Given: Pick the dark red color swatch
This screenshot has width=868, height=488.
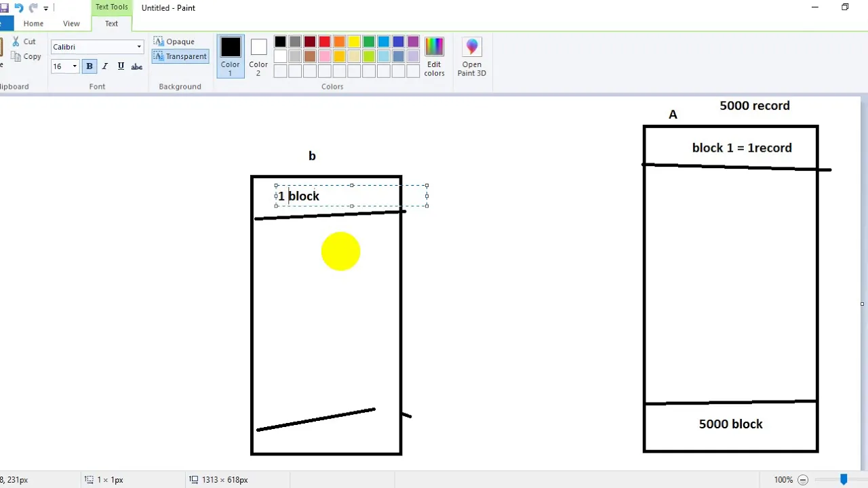Looking at the screenshot, I should coord(310,41).
